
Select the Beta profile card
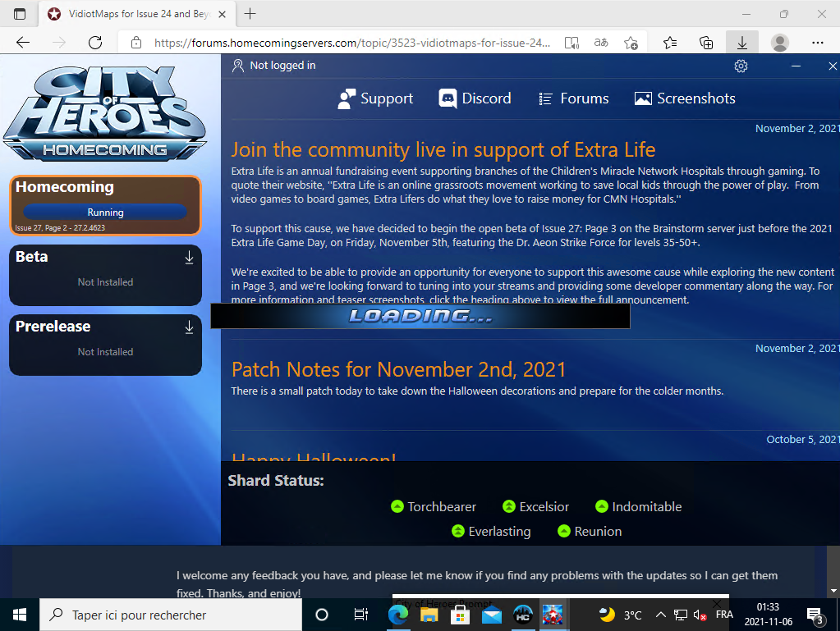pos(106,275)
